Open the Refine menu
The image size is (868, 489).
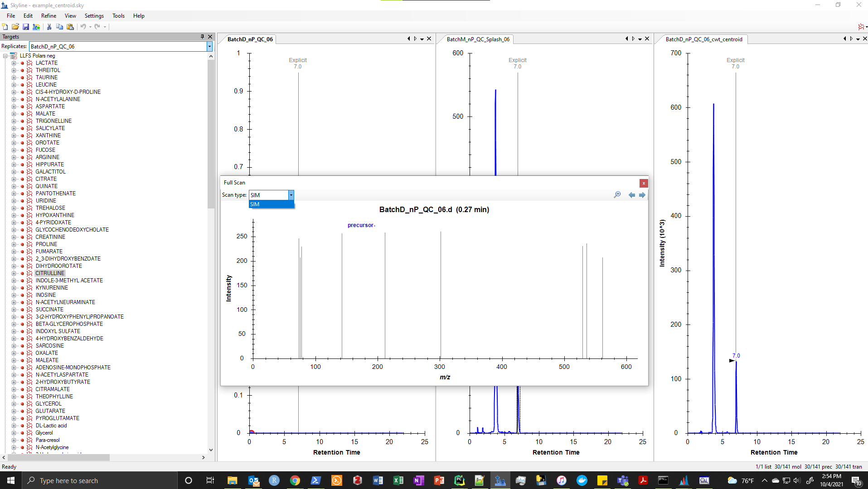pyautogui.click(x=48, y=15)
